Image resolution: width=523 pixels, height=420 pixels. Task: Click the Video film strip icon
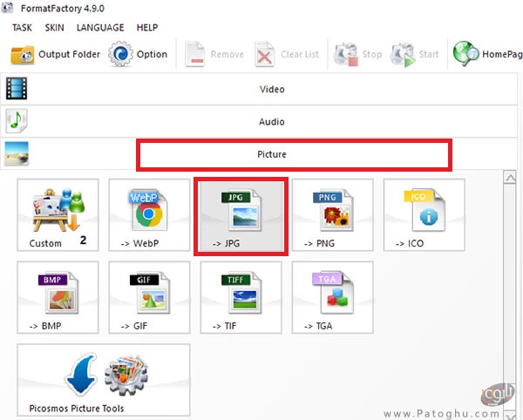click(x=17, y=89)
